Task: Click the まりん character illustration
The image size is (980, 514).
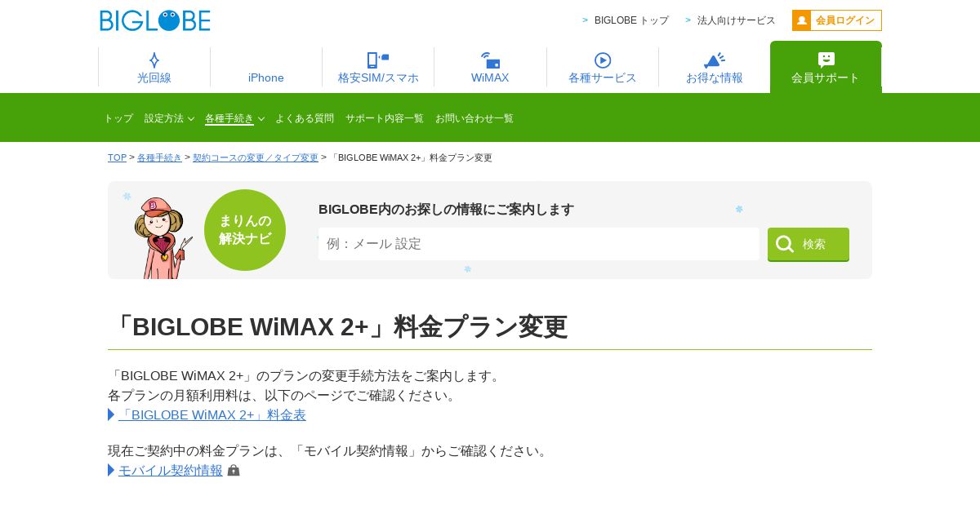Action: click(162, 237)
